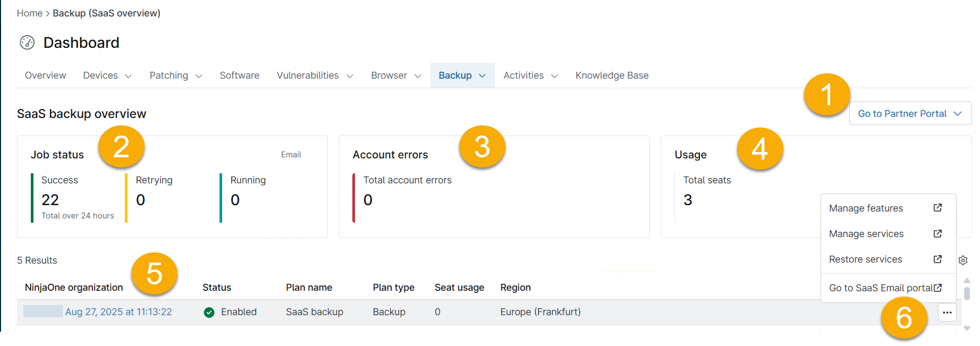The height and width of the screenshot is (346, 980).
Task: Click external link icon beside Restore services
Action: [937, 259]
